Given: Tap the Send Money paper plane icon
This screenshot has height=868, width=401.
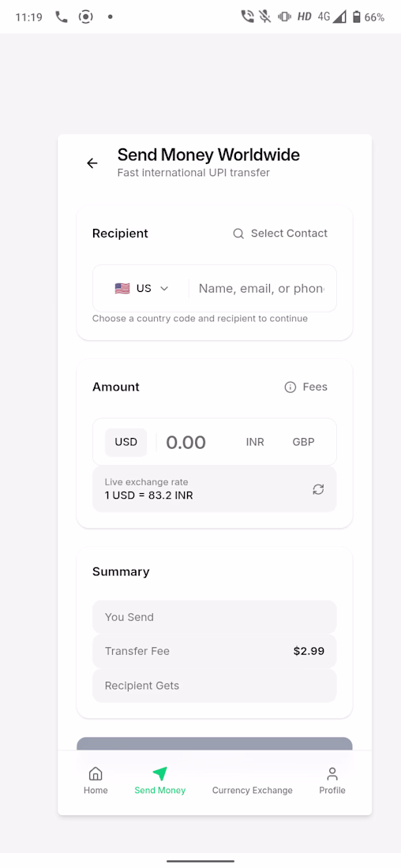Looking at the screenshot, I should (x=159, y=773).
